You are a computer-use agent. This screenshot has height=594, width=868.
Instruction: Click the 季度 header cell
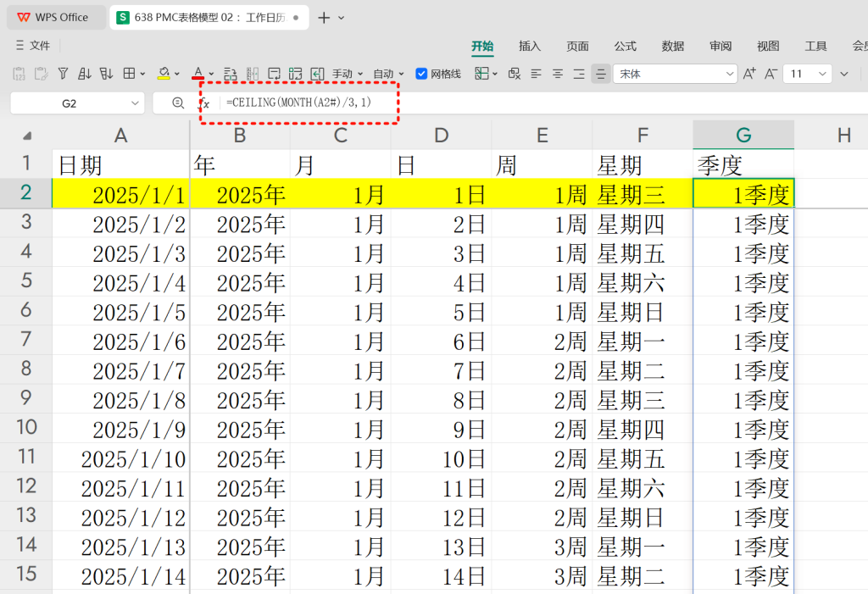pyautogui.click(x=743, y=164)
